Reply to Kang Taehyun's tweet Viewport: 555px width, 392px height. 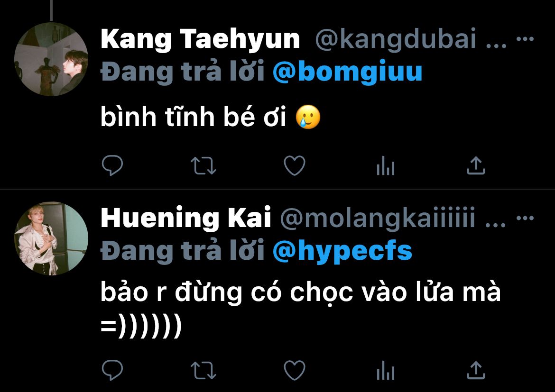coord(112,166)
